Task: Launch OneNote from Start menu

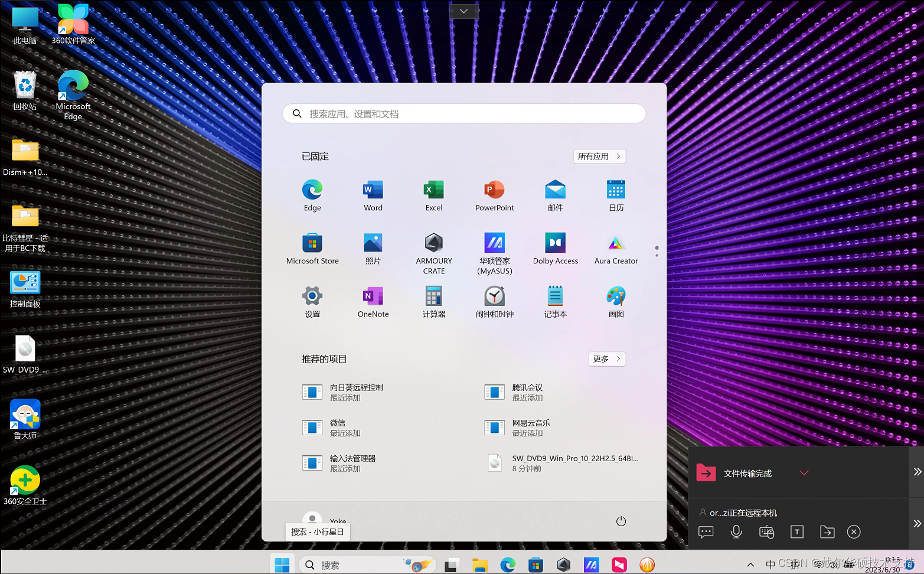Action: click(373, 302)
